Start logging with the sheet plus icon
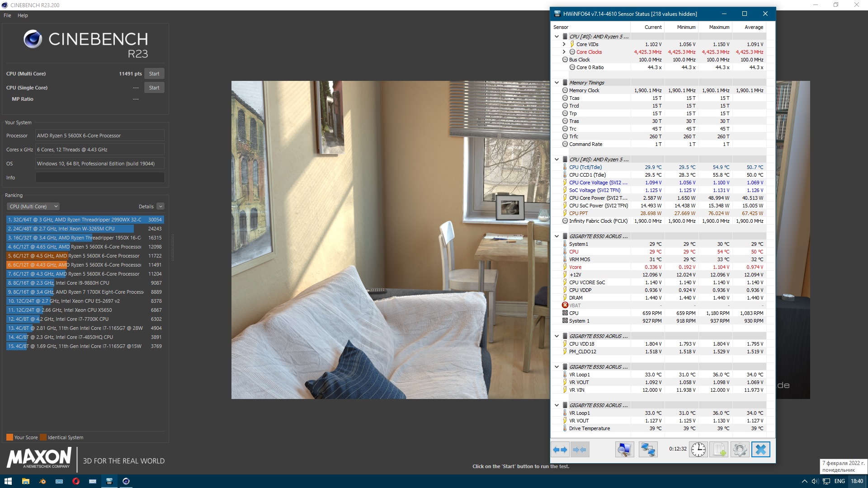This screenshot has height=488, width=868. [719, 450]
